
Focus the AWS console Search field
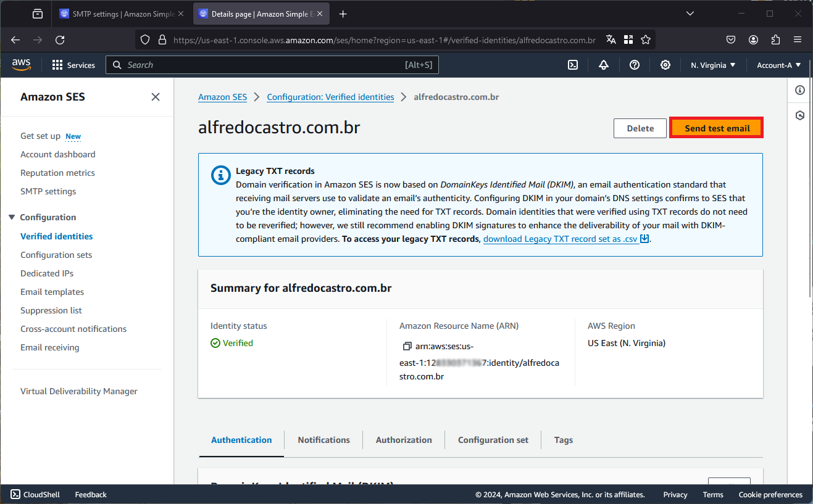272,65
